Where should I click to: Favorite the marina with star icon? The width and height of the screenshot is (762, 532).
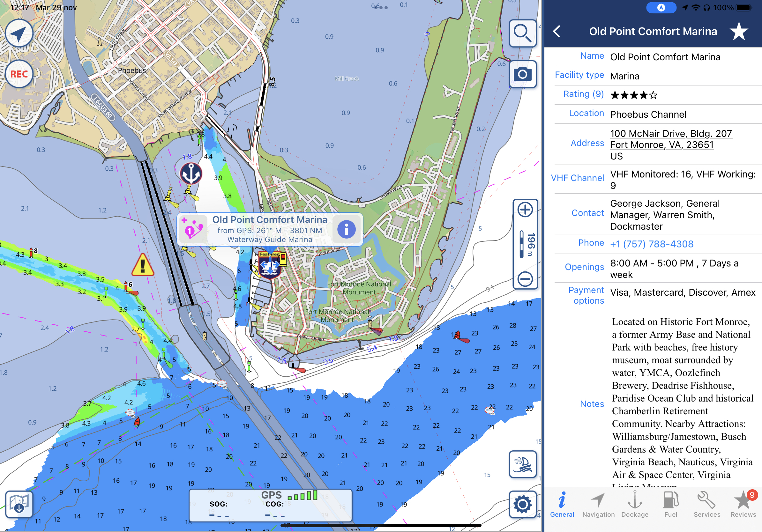point(739,32)
